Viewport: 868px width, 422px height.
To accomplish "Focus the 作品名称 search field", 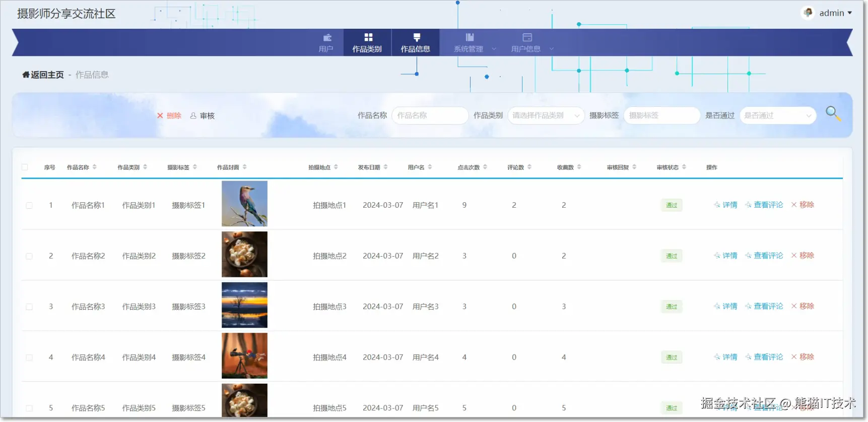I will [430, 115].
